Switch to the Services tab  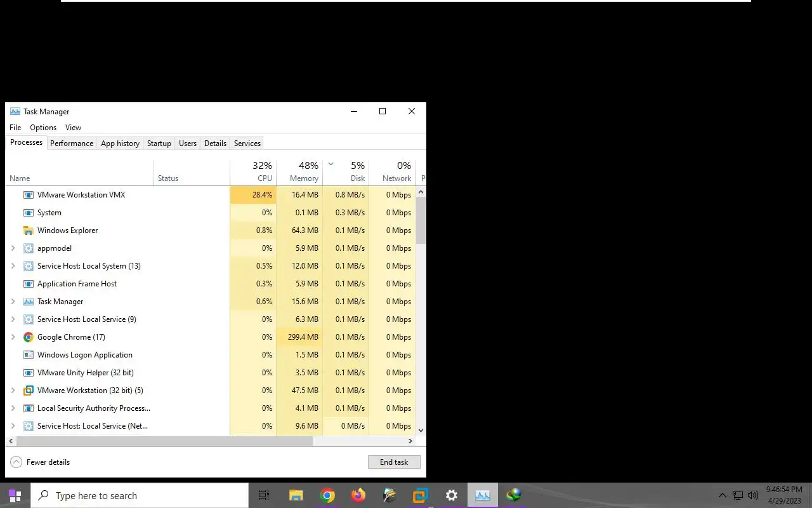click(x=247, y=144)
